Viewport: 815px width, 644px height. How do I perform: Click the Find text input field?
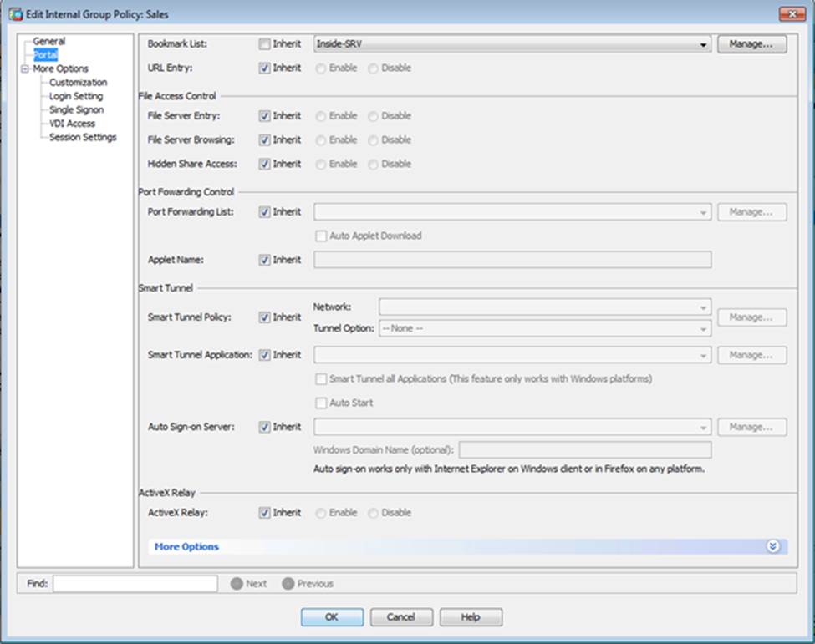pos(135,584)
